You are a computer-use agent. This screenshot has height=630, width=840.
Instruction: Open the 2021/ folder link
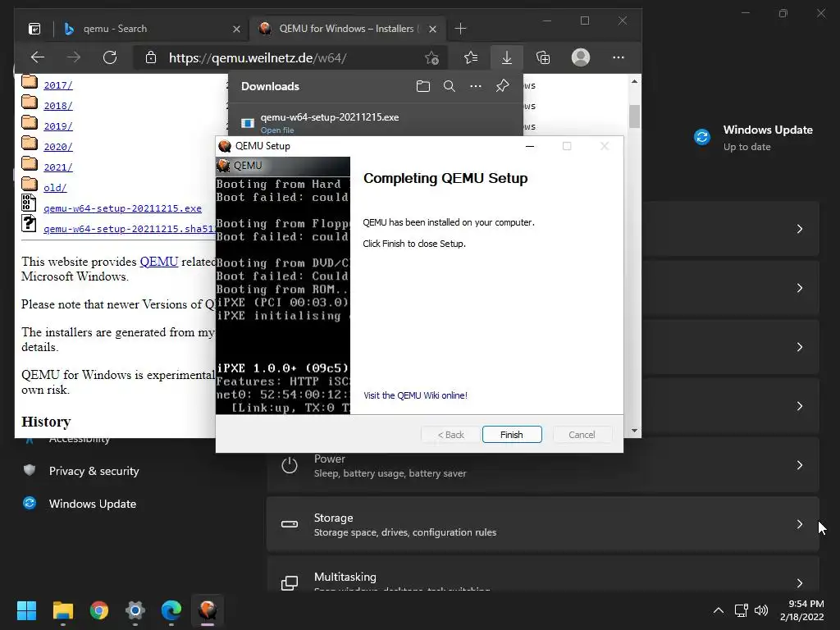58,167
